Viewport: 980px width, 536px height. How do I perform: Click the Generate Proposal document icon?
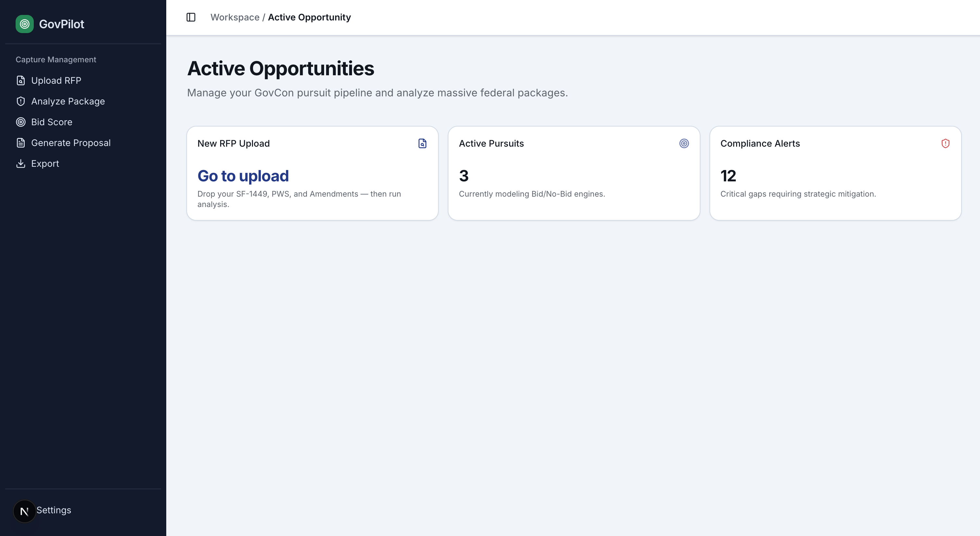21,143
